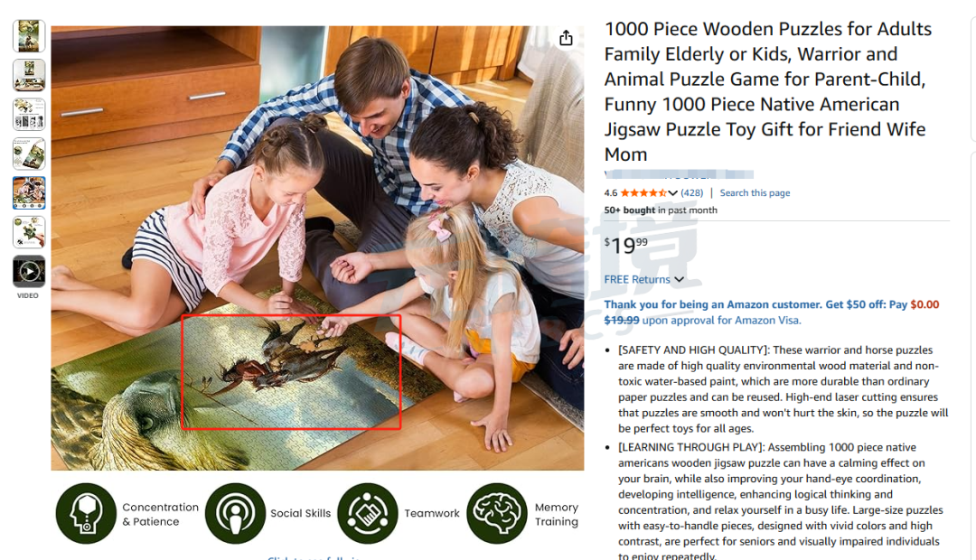Click the Search this page link
The image size is (976, 560).
tap(755, 193)
